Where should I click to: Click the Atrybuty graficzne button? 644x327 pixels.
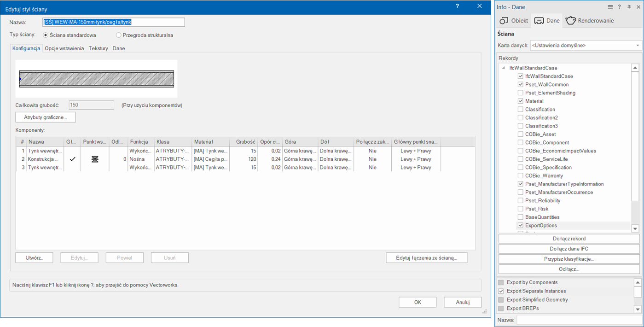point(46,117)
